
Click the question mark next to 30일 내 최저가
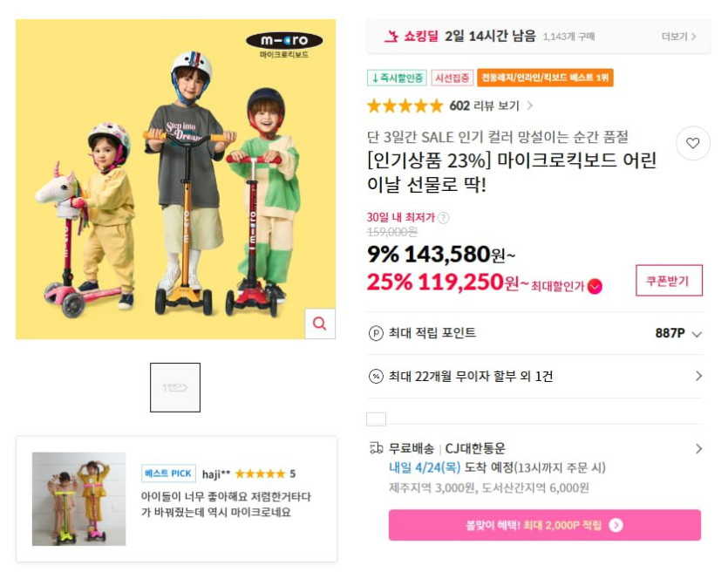[443, 218]
